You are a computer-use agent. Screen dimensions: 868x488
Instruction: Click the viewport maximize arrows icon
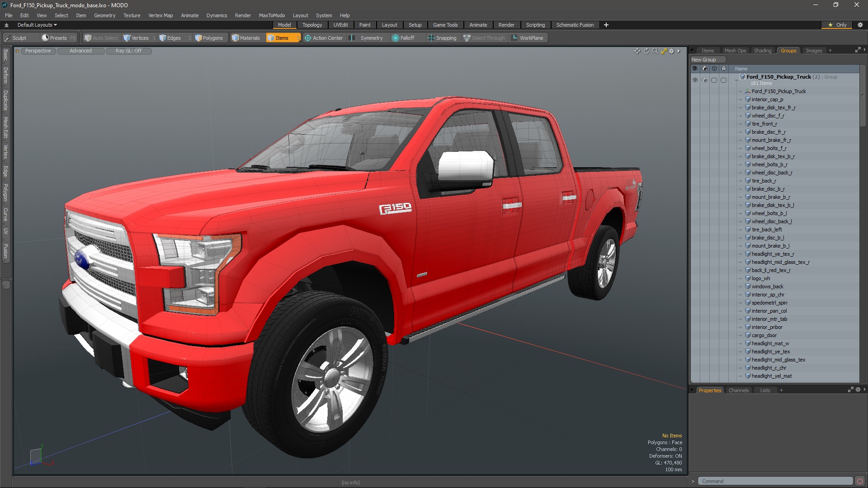[x=664, y=51]
